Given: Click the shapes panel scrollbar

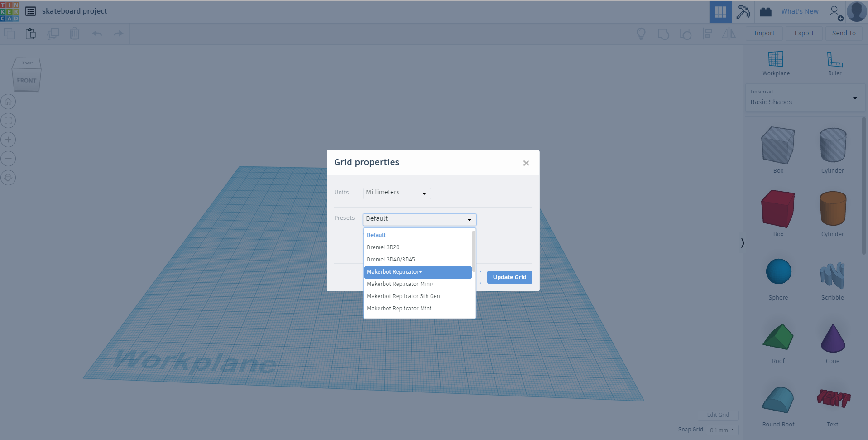Looking at the screenshot, I should [x=864, y=186].
